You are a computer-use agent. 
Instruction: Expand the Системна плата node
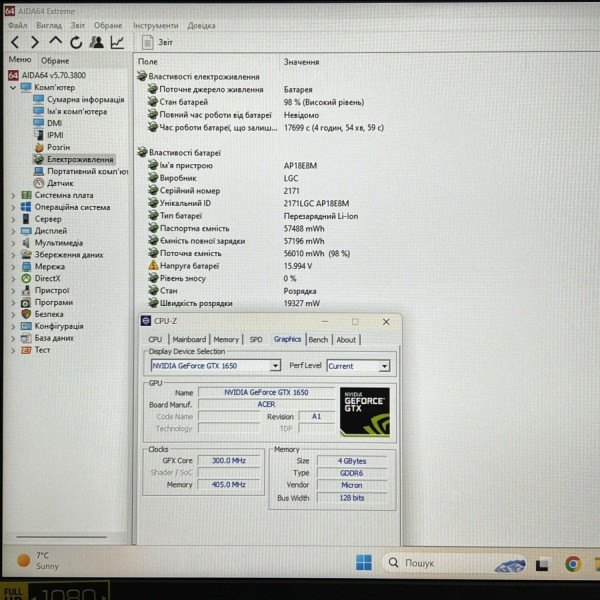(x=13, y=196)
